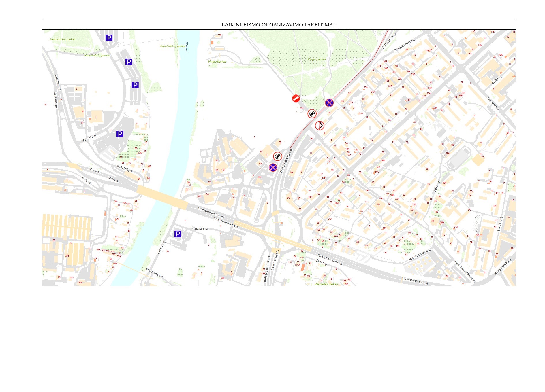
Task: Click the V. Pietario g. street label
Action: pos(389,41)
